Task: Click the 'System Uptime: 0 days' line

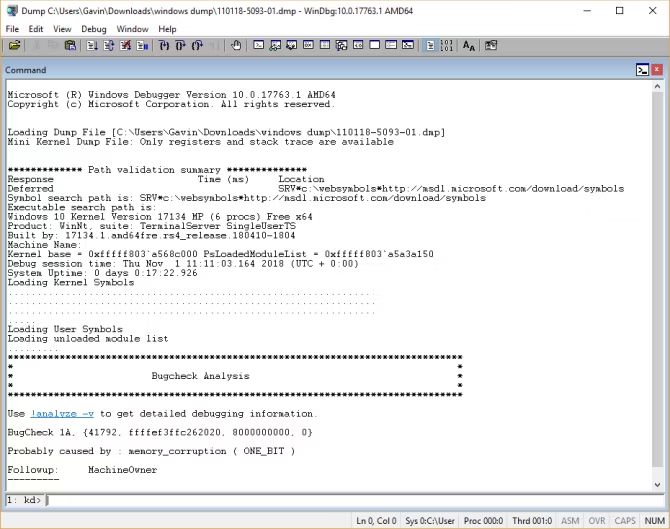Action: (103, 273)
